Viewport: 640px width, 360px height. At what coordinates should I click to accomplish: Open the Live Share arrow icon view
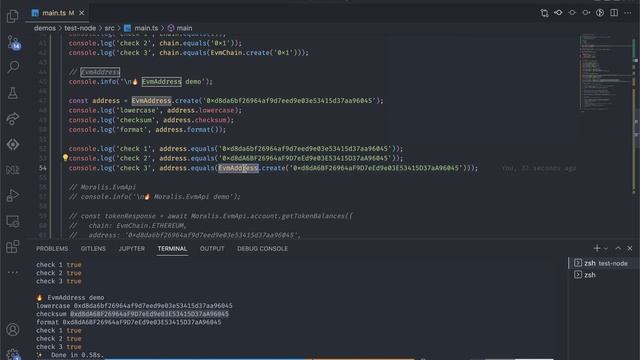[x=13, y=119]
